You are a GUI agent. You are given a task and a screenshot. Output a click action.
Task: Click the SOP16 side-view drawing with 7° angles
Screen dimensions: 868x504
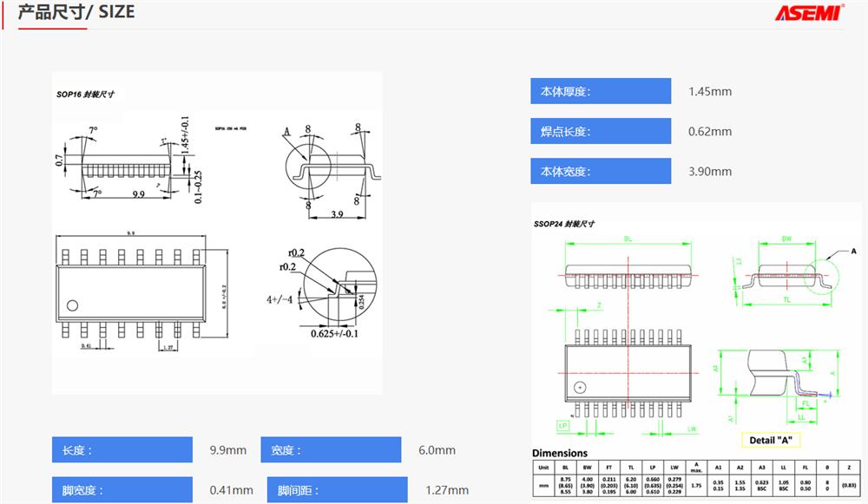coord(128,160)
